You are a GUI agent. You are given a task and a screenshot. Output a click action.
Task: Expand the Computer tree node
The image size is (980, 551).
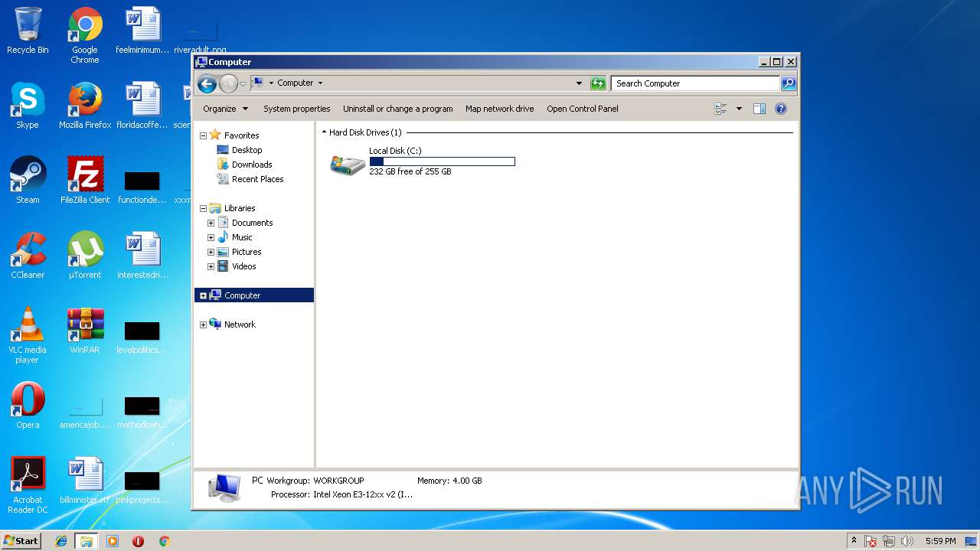point(203,295)
